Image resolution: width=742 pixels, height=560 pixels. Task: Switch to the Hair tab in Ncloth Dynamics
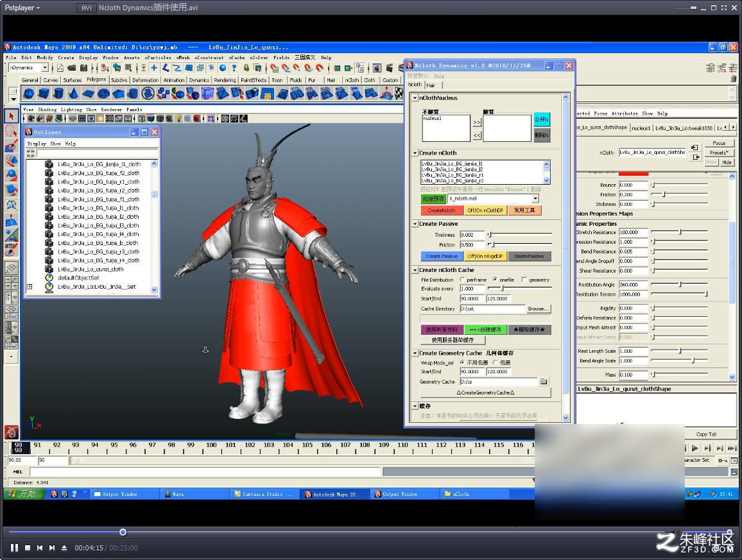pos(431,85)
